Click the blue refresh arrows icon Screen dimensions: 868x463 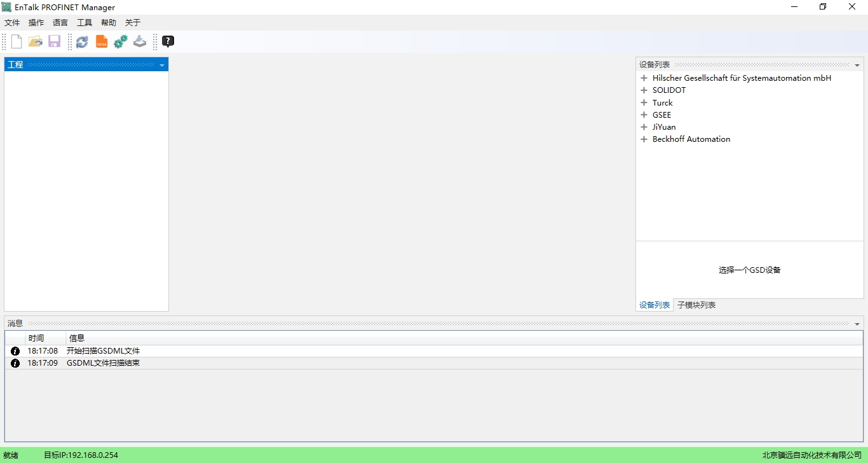[82, 42]
